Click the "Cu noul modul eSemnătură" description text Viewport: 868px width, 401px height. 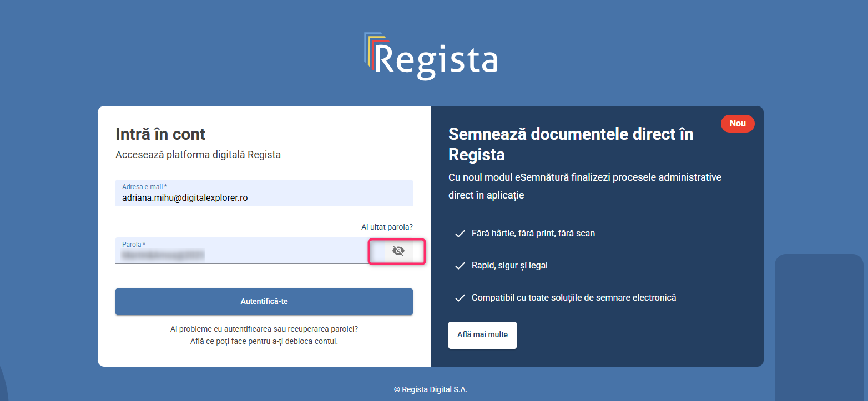(x=585, y=186)
